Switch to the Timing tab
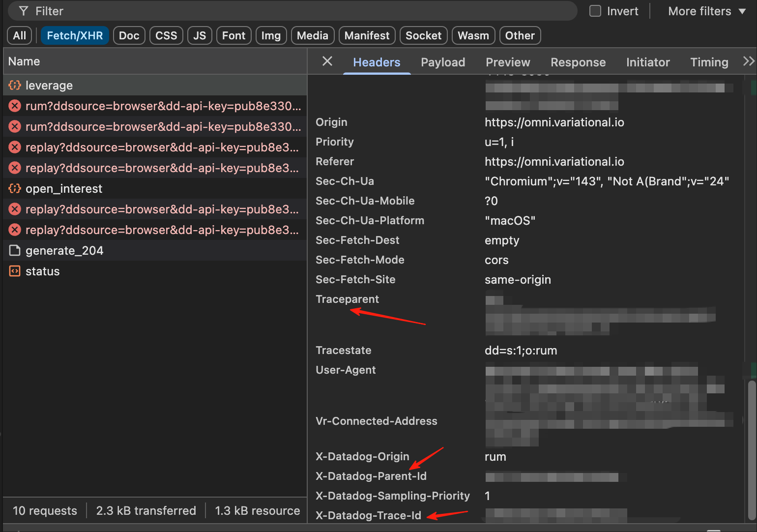This screenshot has width=757, height=532. tap(709, 62)
